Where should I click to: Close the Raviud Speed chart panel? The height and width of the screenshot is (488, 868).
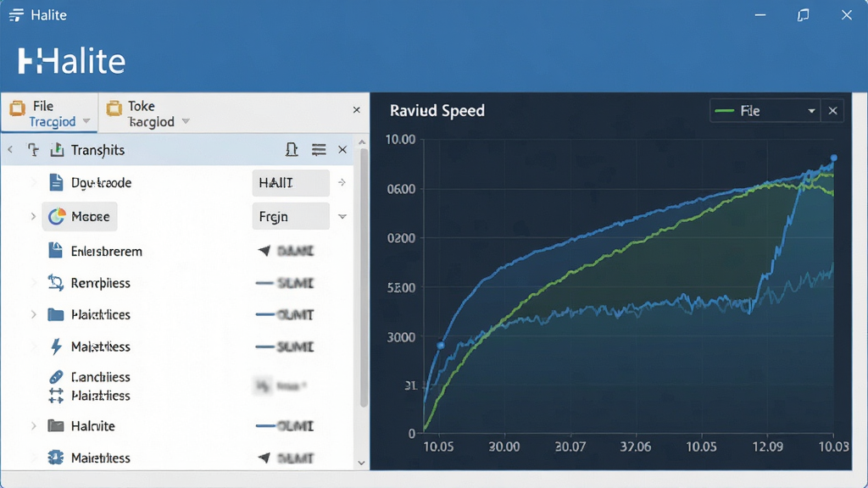coord(832,111)
